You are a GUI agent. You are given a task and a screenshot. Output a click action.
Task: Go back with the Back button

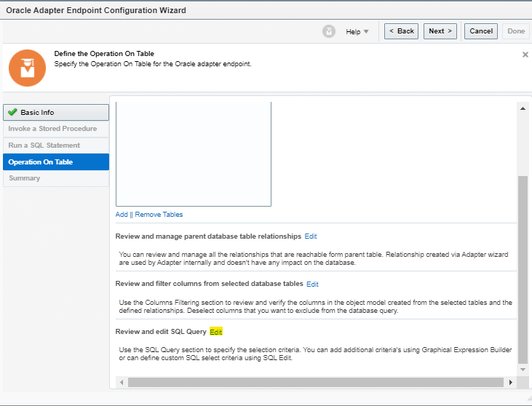(x=401, y=31)
